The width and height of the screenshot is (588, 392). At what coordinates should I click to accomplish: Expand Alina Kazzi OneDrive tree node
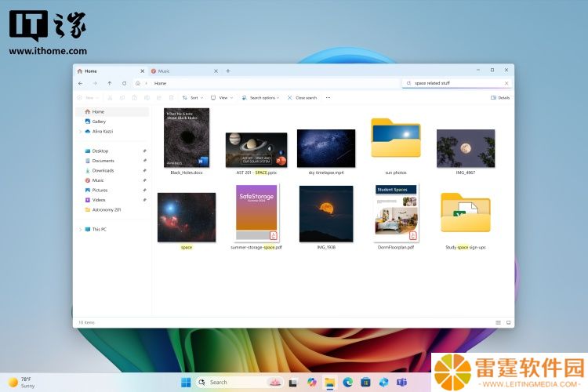[x=80, y=131]
